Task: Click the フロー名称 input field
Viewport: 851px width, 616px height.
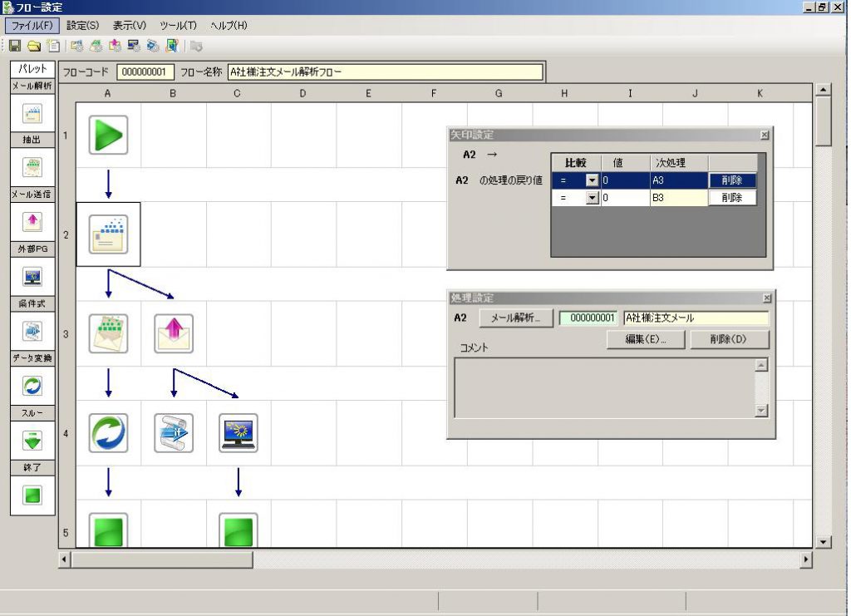Action: click(x=386, y=71)
